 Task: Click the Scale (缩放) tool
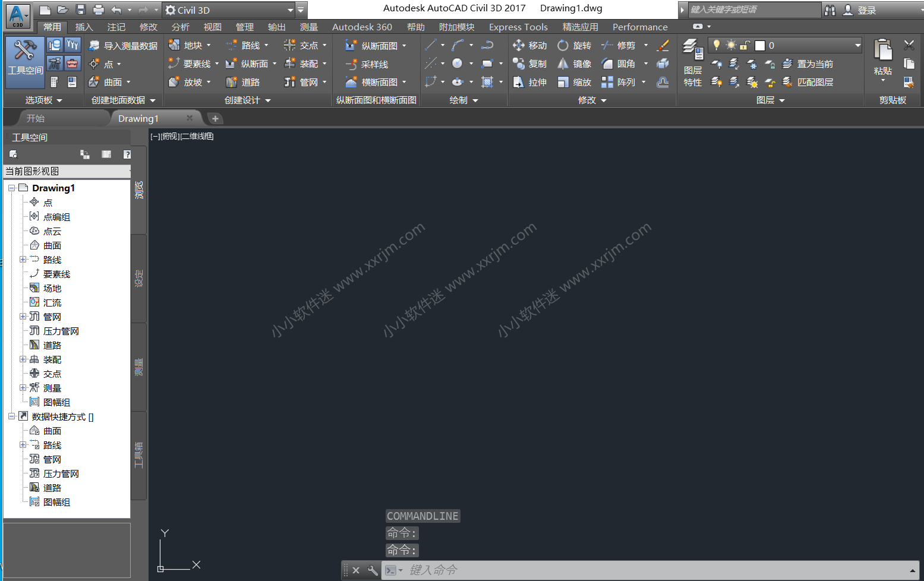coord(574,82)
